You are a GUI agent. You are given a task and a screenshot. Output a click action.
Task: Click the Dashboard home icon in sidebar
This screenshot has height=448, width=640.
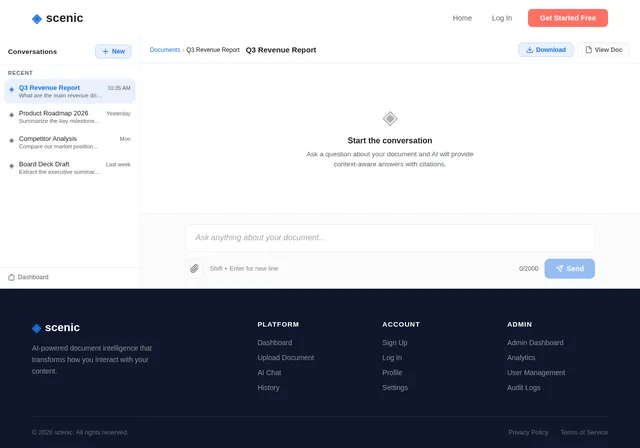(x=11, y=277)
